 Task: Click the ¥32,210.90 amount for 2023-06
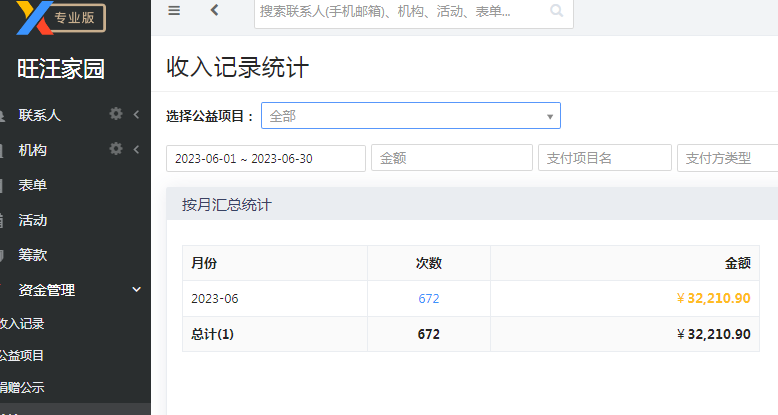713,298
